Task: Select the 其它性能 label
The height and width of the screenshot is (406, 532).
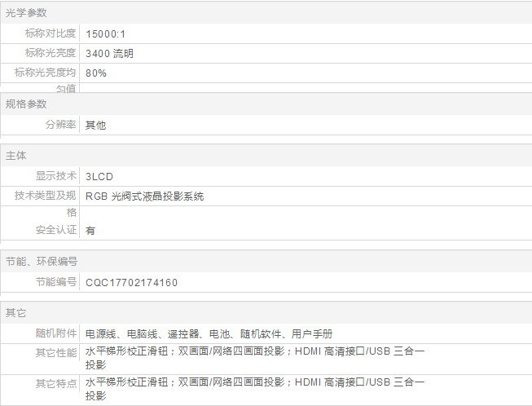Action: (56, 353)
